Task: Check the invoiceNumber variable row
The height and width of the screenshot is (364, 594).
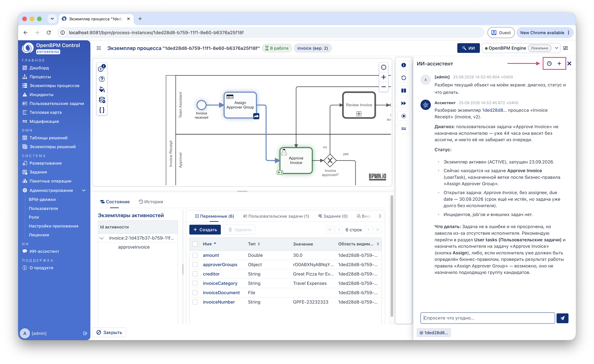Action: click(195, 302)
